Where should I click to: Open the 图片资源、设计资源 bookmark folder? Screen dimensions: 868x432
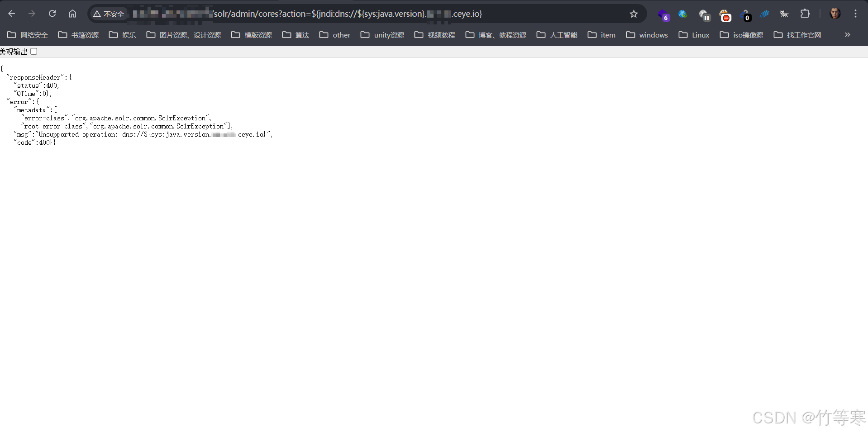[x=184, y=35]
